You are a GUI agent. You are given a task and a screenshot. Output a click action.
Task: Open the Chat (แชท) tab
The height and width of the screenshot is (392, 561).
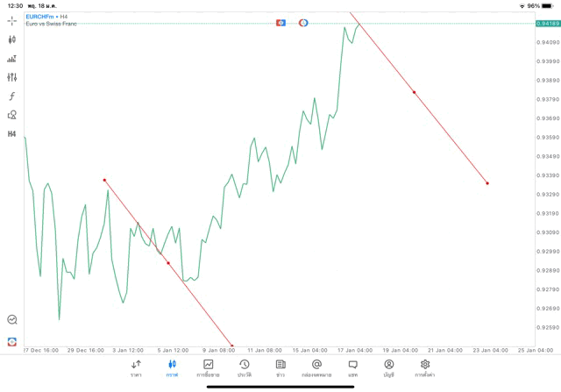pos(352,367)
